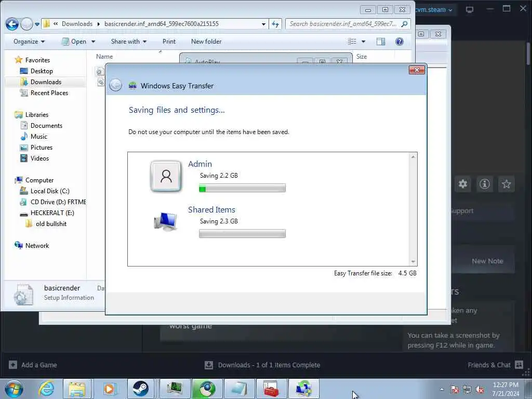This screenshot has height=399, width=532.
Task: Open the Share with menu
Action: click(129, 42)
